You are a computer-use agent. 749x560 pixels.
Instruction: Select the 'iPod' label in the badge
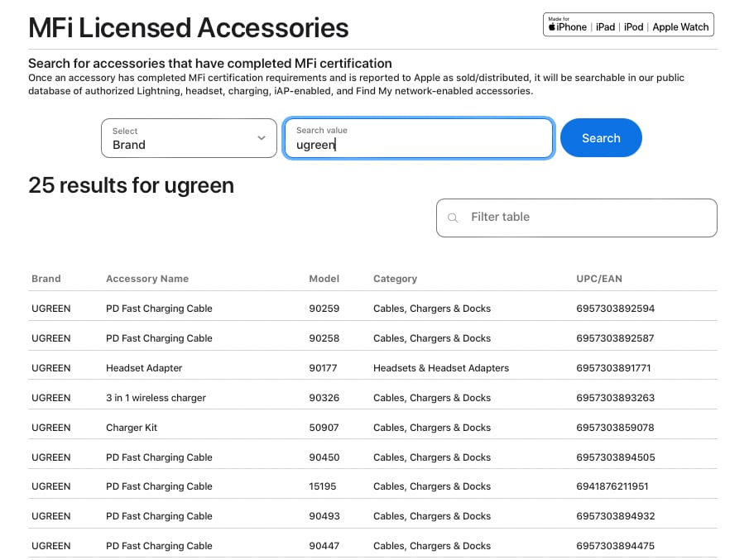pyautogui.click(x=633, y=26)
